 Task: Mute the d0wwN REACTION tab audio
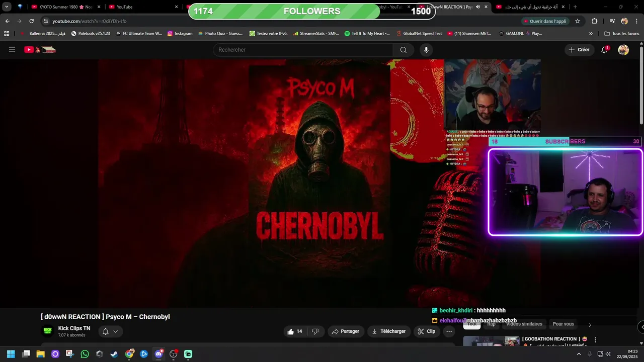[x=478, y=7]
